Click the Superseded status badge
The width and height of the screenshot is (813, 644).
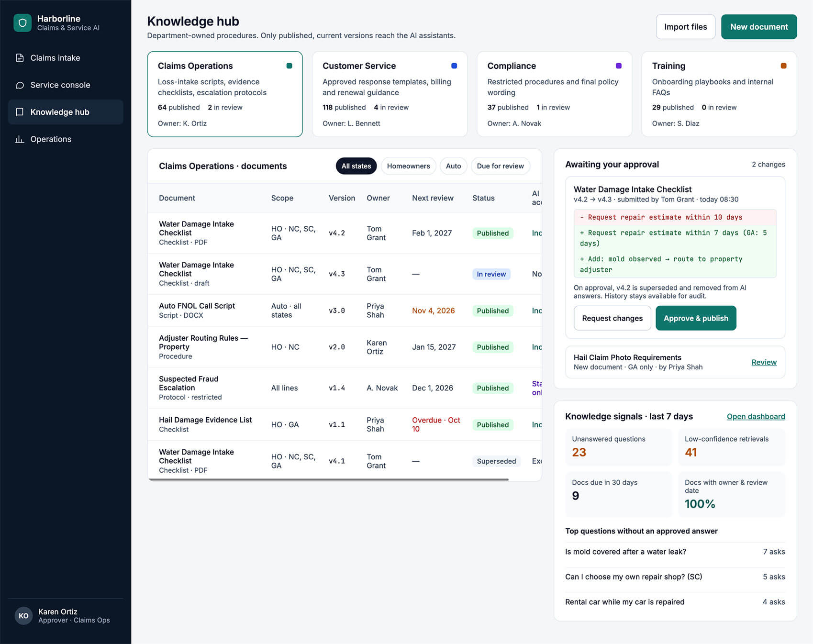tap(496, 461)
